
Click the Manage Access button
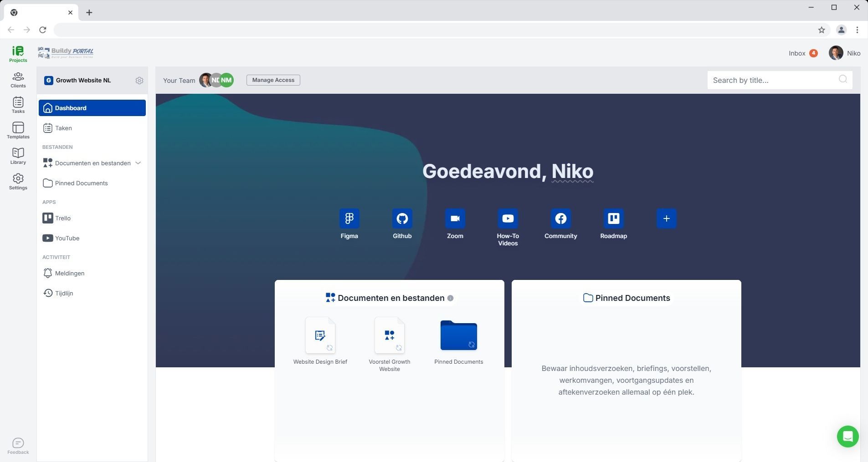pyautogui.click(x=273, y=80)
